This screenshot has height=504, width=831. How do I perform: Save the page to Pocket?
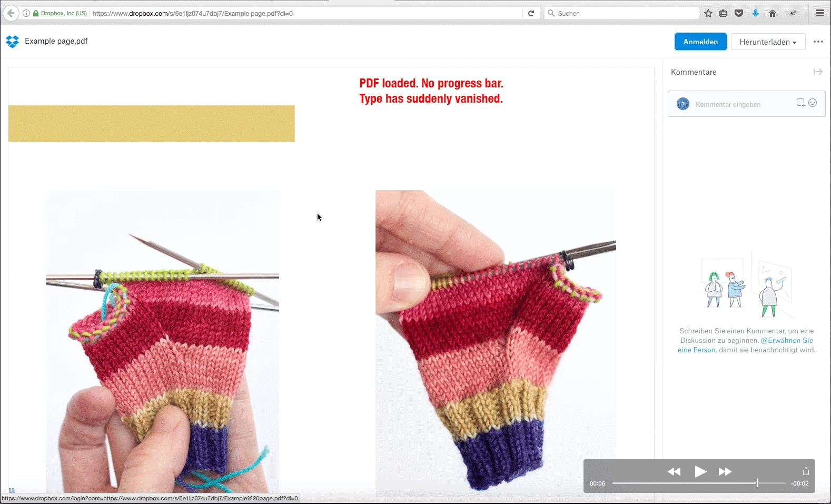pos(739,13)
